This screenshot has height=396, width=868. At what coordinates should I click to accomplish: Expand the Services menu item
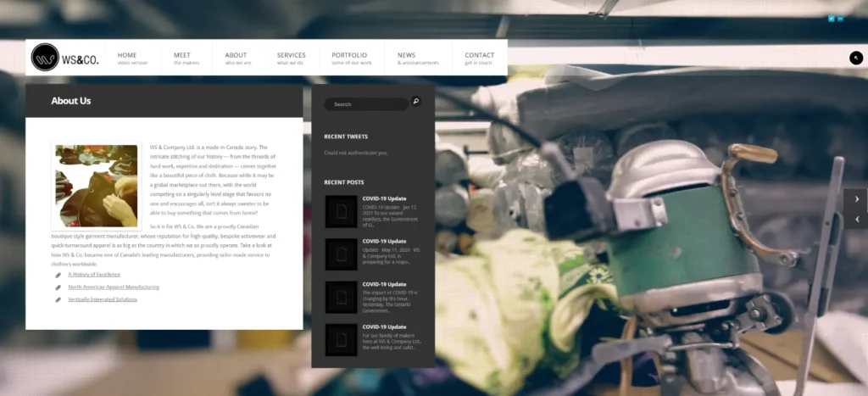(291, 59)
